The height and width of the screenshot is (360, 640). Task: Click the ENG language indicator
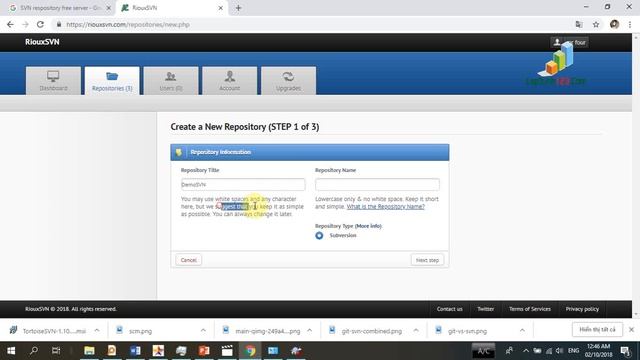click(x=573, y=351)
